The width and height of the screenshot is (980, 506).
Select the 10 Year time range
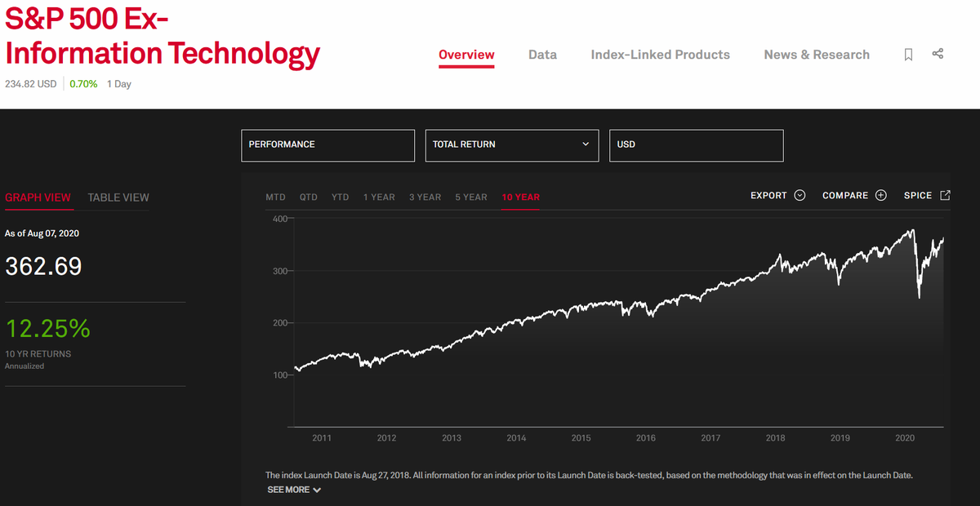[521, 197]
